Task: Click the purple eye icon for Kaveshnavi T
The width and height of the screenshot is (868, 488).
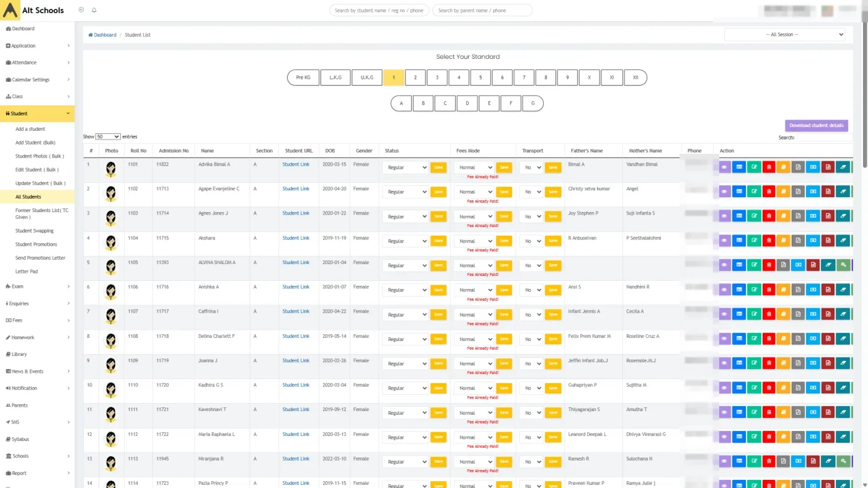Action: coord(725,412)
